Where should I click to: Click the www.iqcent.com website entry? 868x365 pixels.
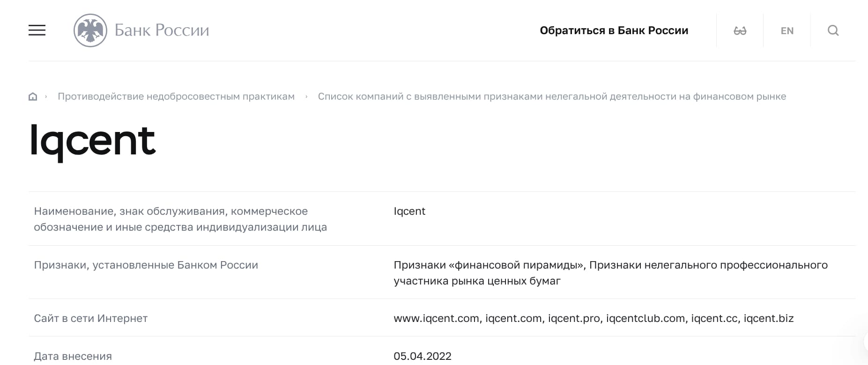click(436, 318)
